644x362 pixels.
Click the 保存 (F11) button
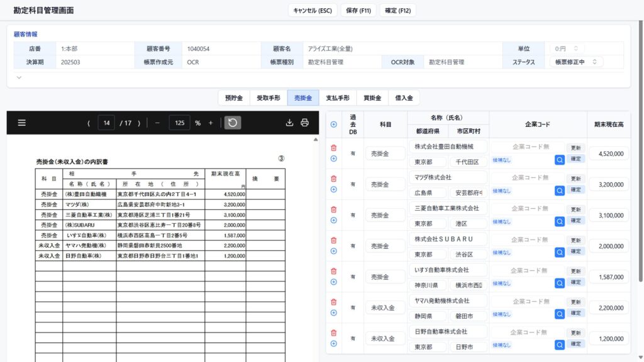click(x=358, y=10)
